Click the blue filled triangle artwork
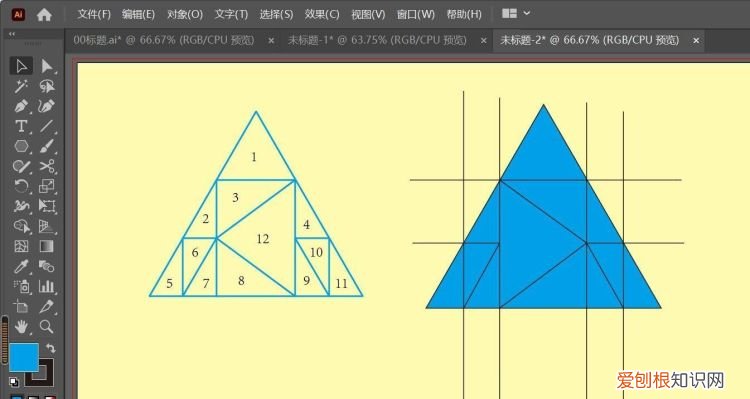Screen dimensions: 750x399 [543, 206]
